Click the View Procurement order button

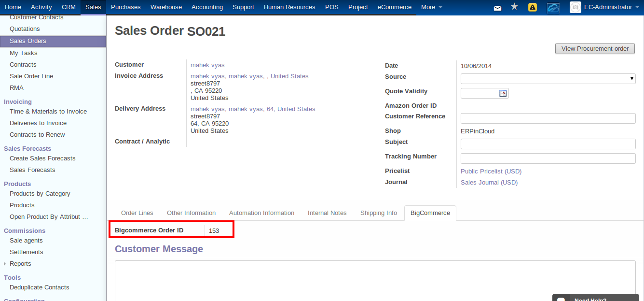tap(595, 48)
